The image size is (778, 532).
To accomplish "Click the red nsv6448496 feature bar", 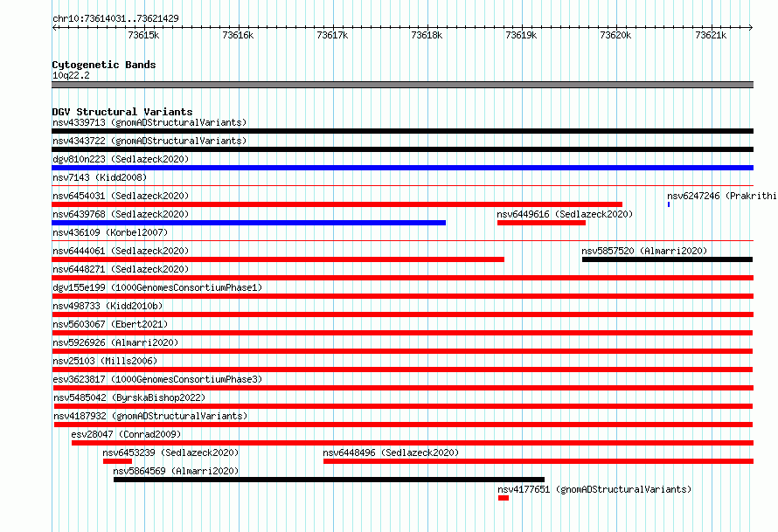I will coord(538,461).
